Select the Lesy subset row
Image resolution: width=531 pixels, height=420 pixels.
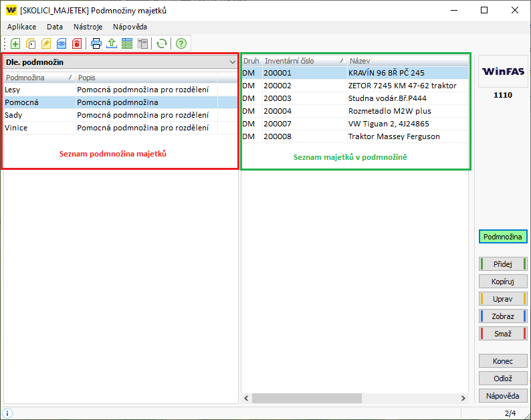(x=120, y=90)
